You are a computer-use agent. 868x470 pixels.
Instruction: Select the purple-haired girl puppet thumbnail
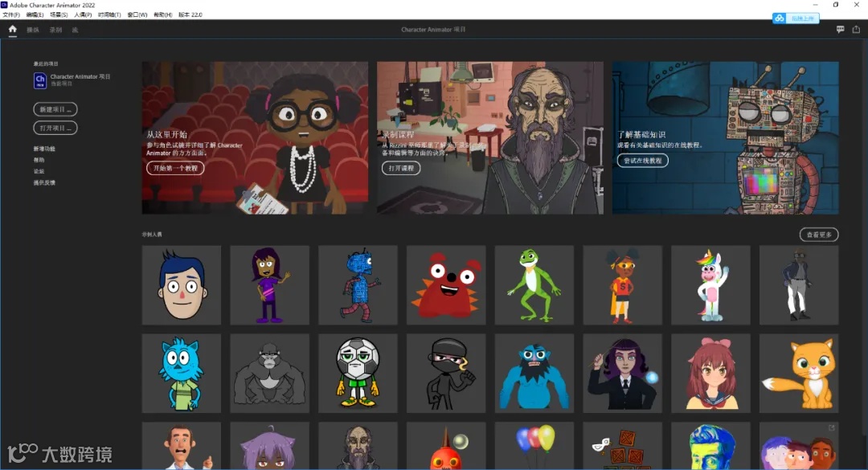(269, 285)
